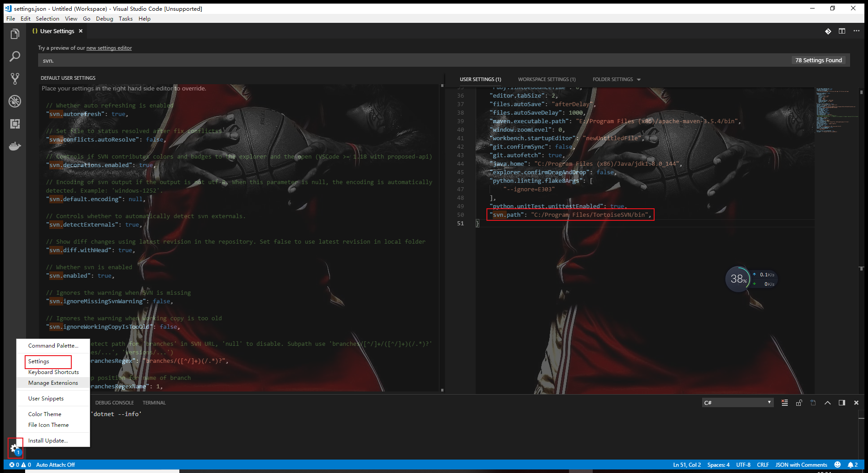
Task: Open the Edit menu
Action: 26,18
